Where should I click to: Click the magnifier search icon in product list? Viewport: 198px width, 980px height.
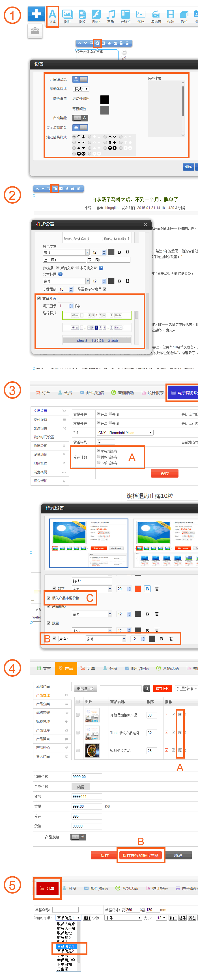tap(147, 689)
